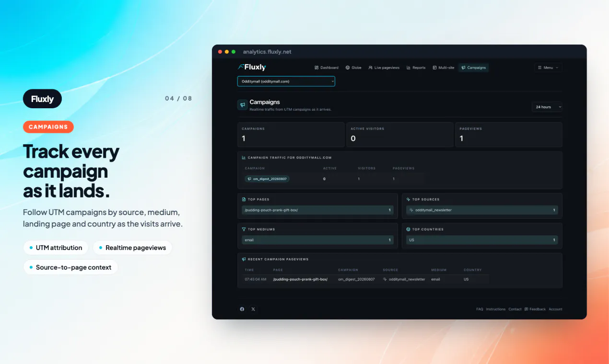This screenshot has height=364, width=609.
Task: Click the Active Visitors stat card
Action: click(x=400, y=135)
